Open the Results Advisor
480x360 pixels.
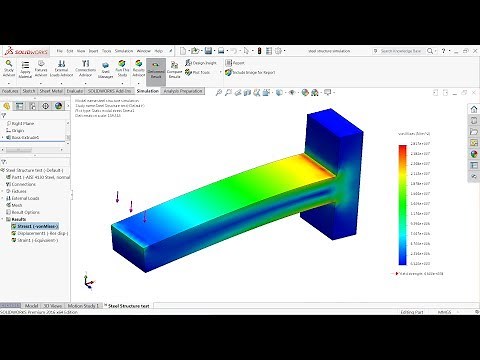[x=138, y=69]
